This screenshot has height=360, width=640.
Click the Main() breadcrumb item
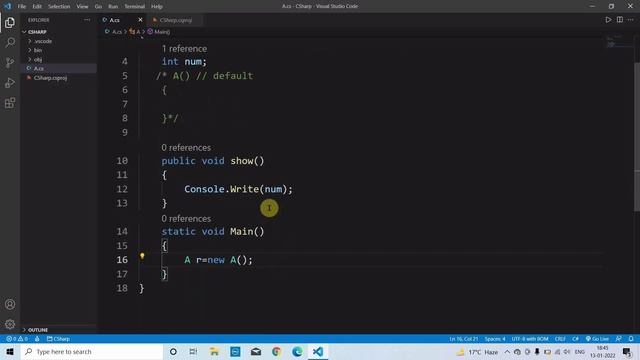[x=158, y=31]
